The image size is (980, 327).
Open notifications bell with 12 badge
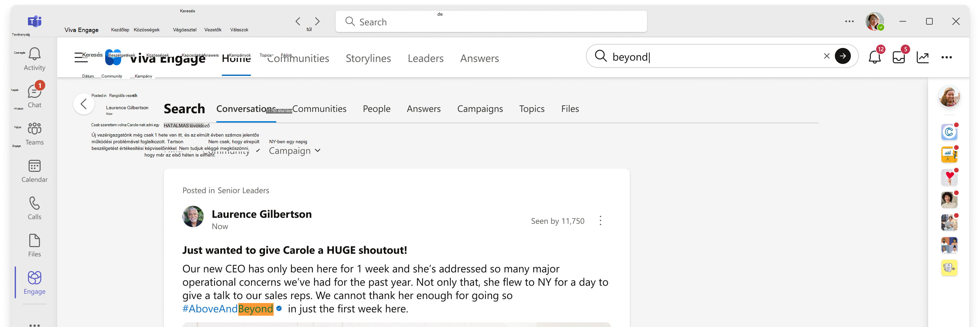(x=874, y=57)
